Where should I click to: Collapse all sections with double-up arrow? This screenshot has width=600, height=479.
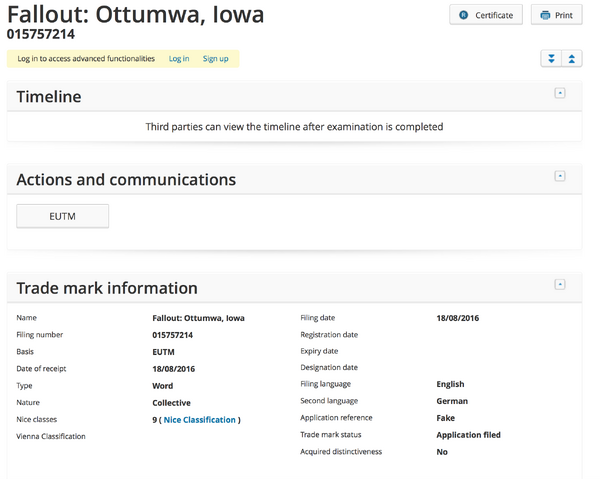pos(572,59)
